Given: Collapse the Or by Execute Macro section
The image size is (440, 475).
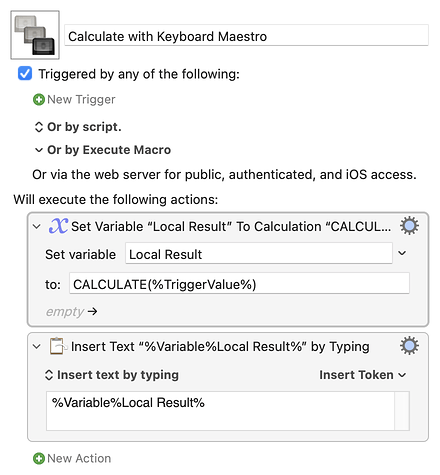Looking at the screenshot, I should [x=39, y=150].
